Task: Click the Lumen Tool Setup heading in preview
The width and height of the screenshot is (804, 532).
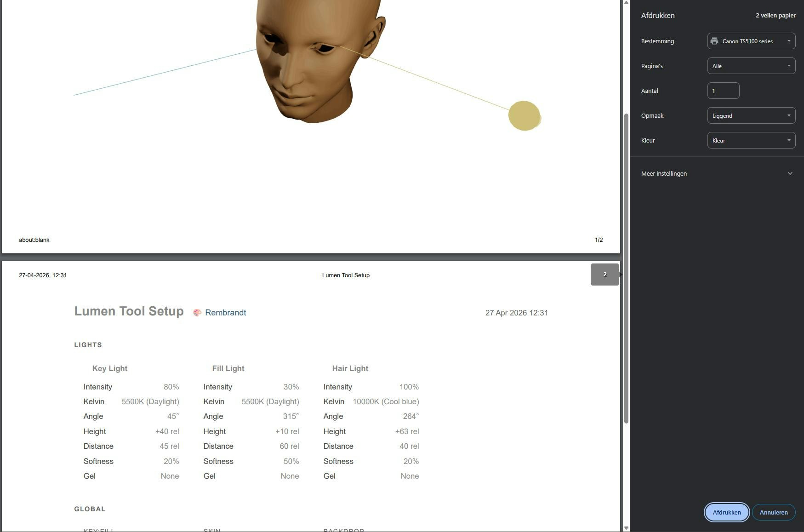Action: 129,311
